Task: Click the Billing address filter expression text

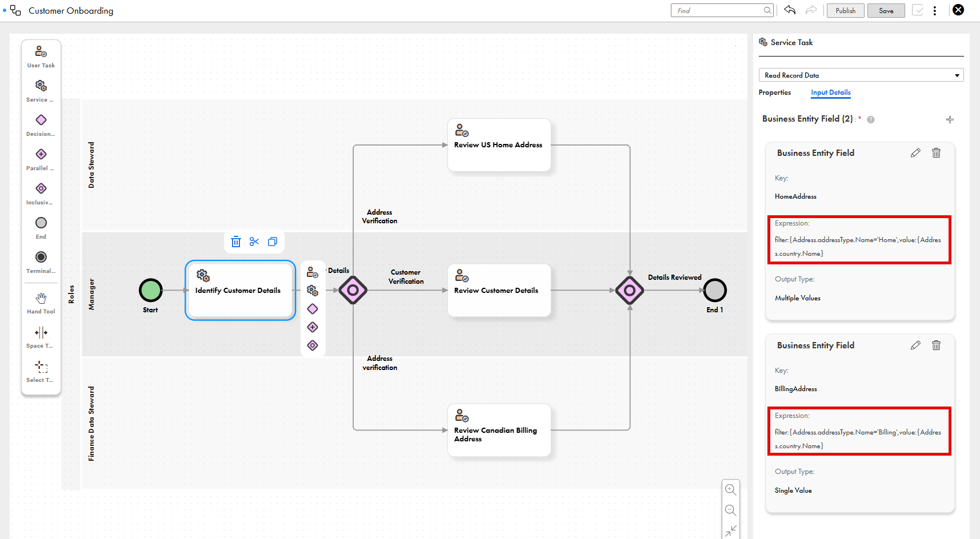Action: 858,439
